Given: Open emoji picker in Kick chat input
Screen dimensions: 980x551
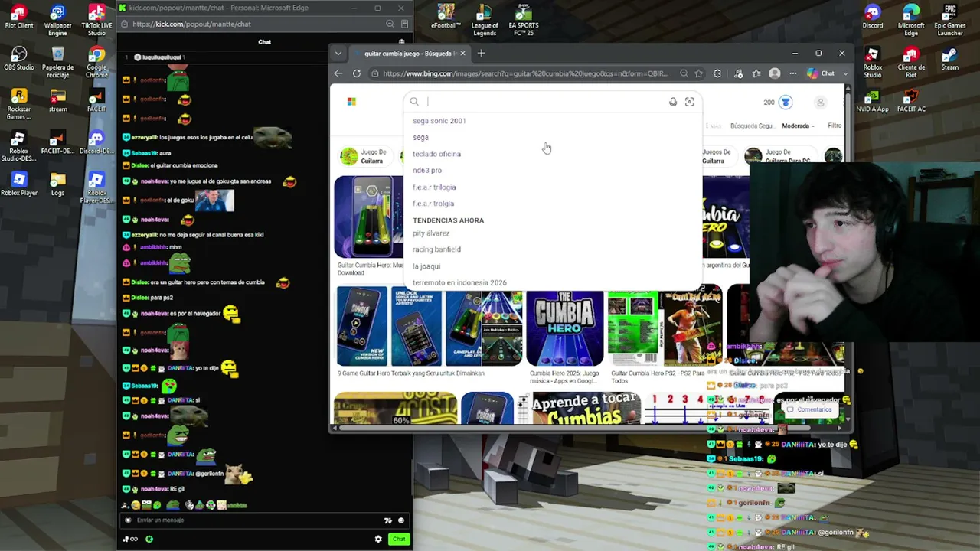Looking at the screenshot, I should [x=400, y=520].
